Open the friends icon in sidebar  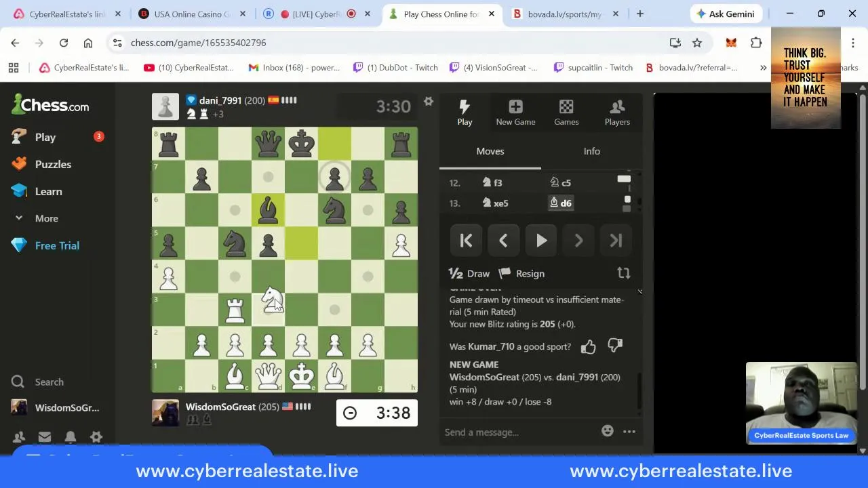19,437
